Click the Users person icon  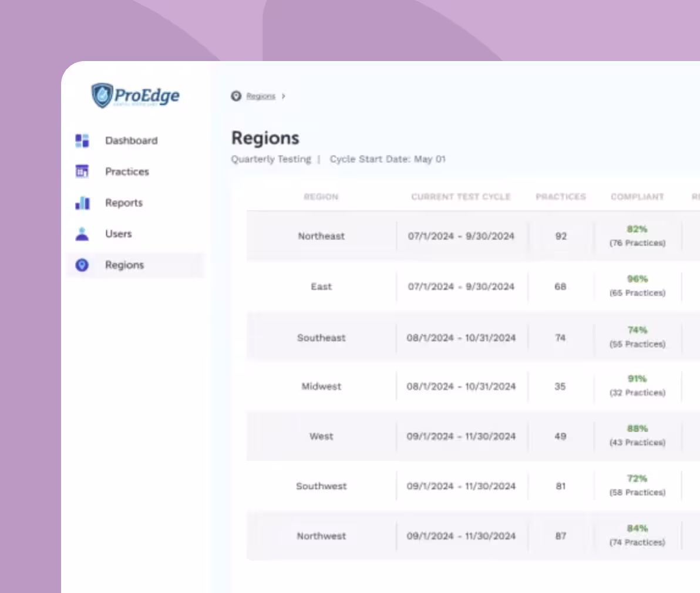click(x=82, y=234)
